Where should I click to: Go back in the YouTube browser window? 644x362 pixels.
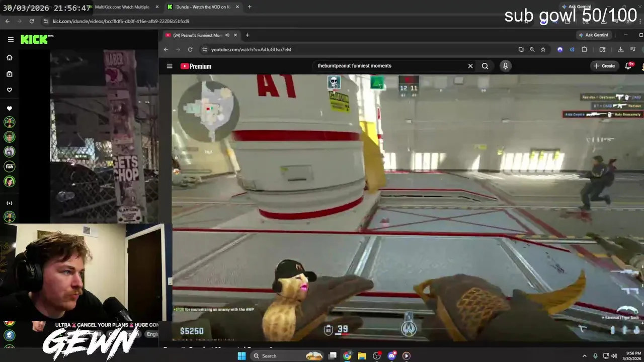[x=166, y=49]
